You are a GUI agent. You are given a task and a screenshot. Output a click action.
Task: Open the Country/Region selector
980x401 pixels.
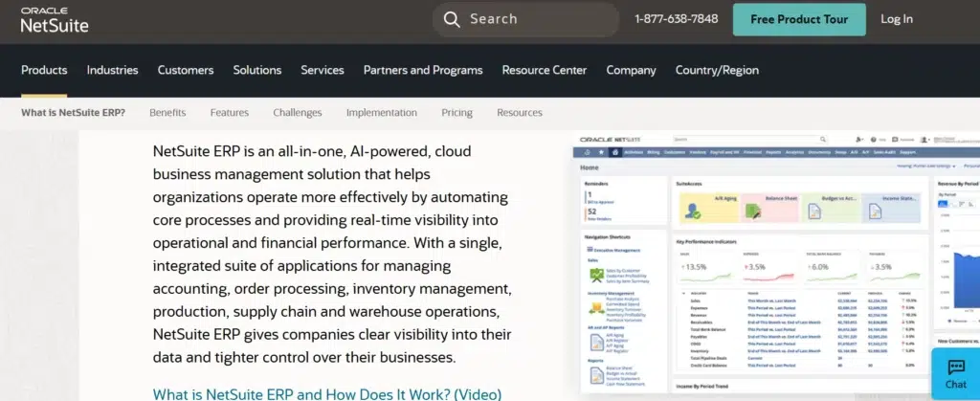pyautogui.click(x=717, y=70)
